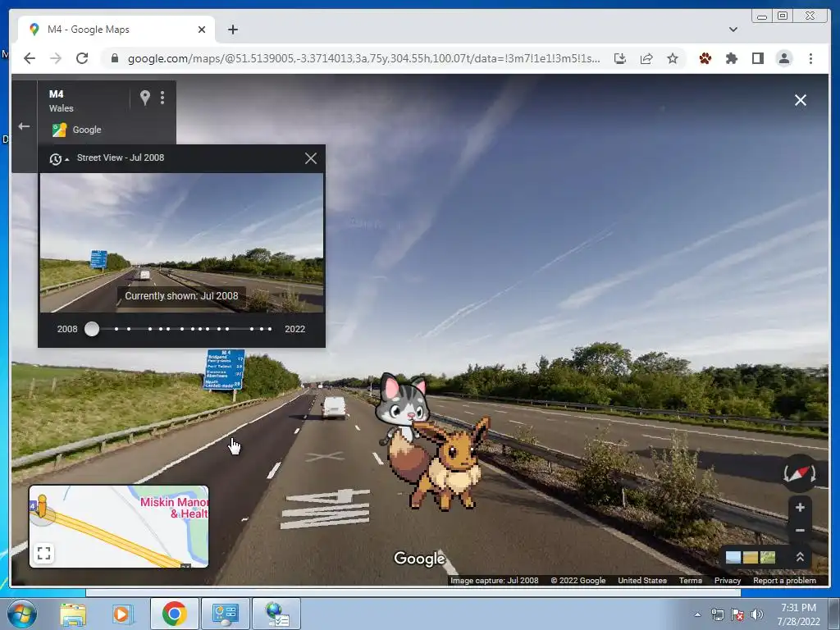Reload the Google Maps page
This screenshot has width=840, height=630.
82,58
